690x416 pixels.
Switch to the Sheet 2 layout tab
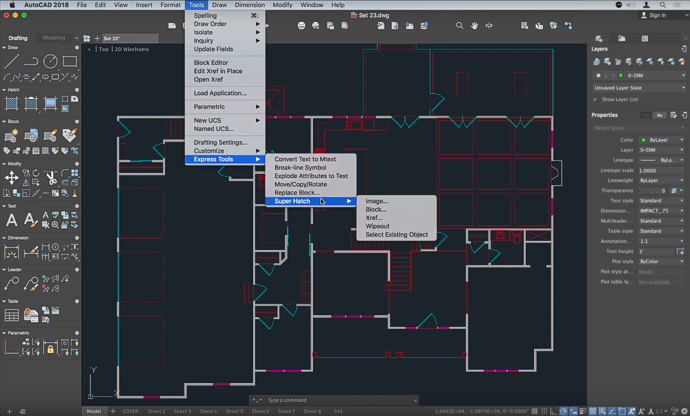(156, 411)
